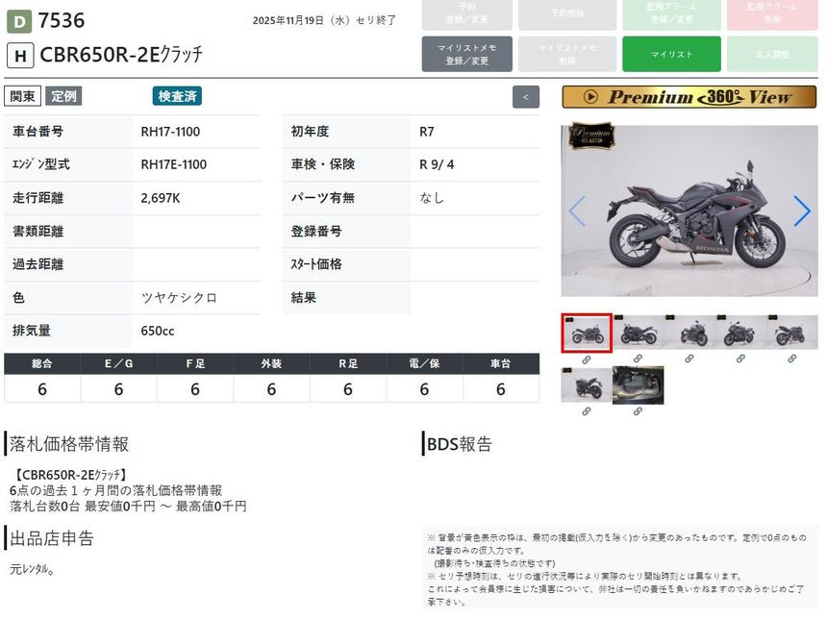Viewport: 827px width, 644px height.
Task: Click the link icon under the second thumbnail
Action: click(638, 359)
